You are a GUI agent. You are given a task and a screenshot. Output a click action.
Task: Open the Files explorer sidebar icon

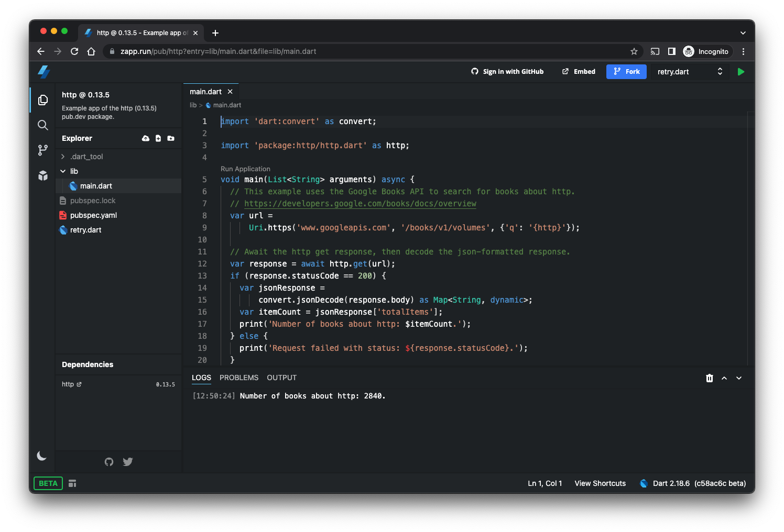pyautogui.click(x=43, y=100)
